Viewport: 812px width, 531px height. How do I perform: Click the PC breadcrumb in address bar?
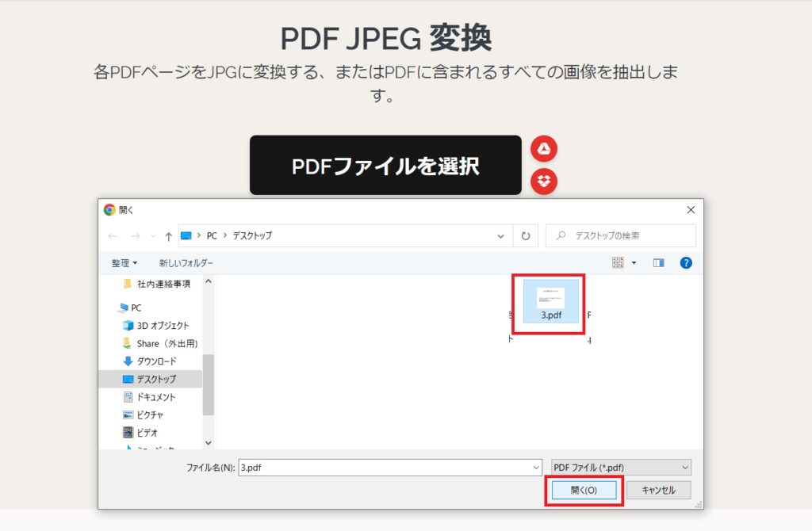[x=212, y=235]
